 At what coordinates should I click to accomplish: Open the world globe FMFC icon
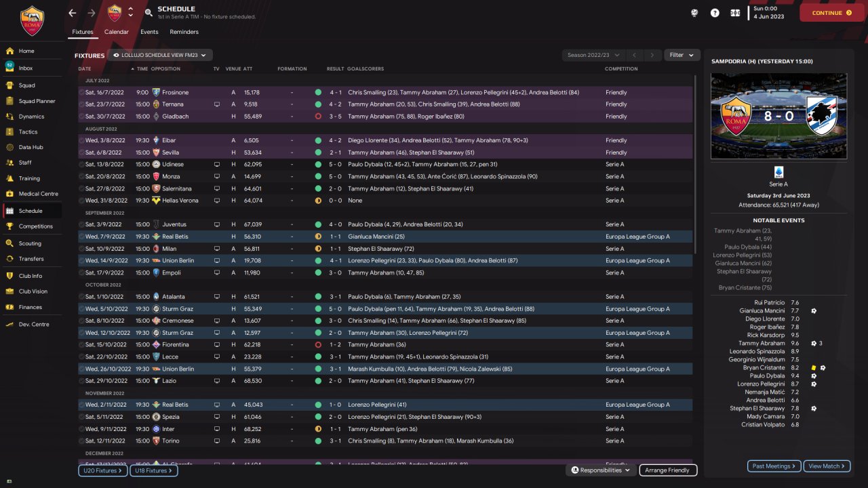694,13
